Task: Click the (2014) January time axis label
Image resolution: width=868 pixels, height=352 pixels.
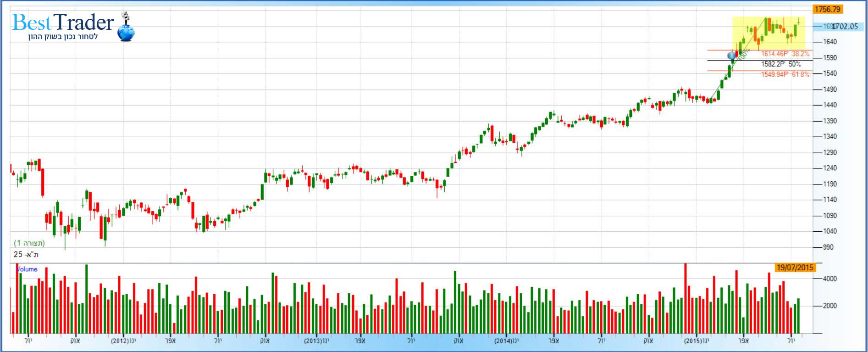Action: [x=506, y=341]
